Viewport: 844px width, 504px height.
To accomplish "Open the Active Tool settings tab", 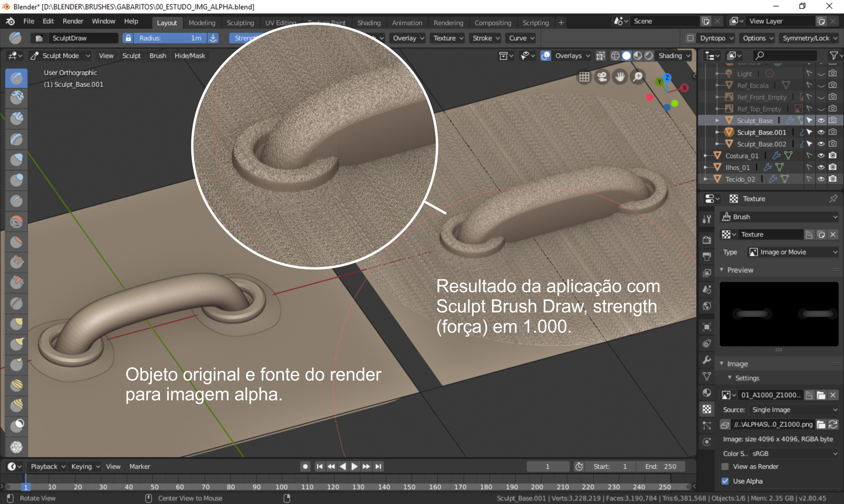I will pyautogui.click(x=707, y=219).
